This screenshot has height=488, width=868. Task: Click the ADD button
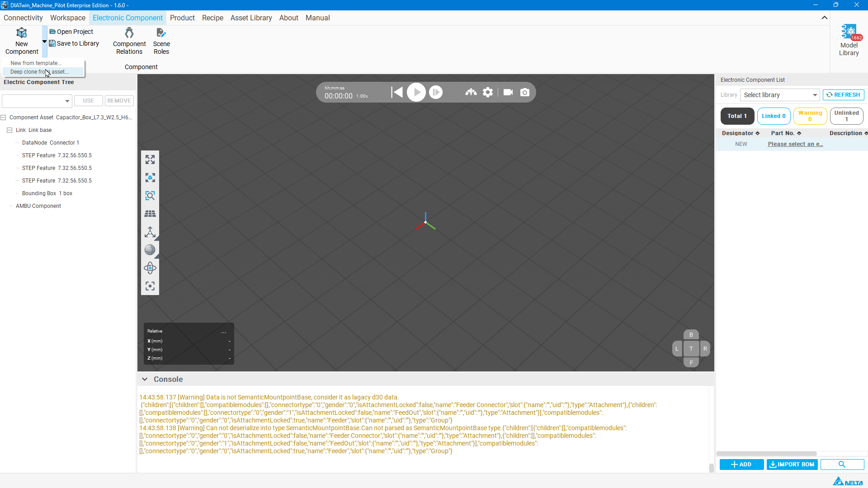741,465
